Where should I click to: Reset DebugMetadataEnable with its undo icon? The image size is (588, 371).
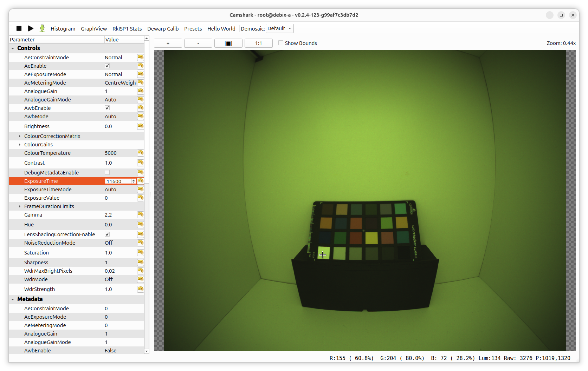[x=141, y=172]
